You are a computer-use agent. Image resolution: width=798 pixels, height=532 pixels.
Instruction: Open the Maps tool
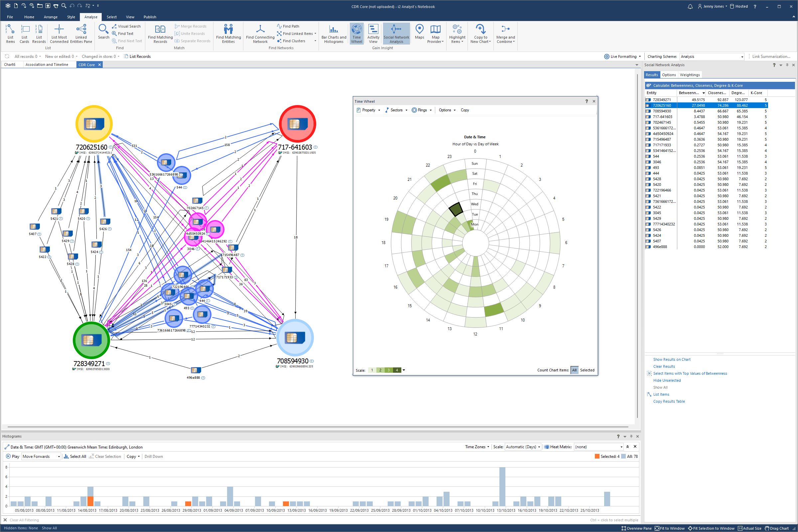click(419, 33)
